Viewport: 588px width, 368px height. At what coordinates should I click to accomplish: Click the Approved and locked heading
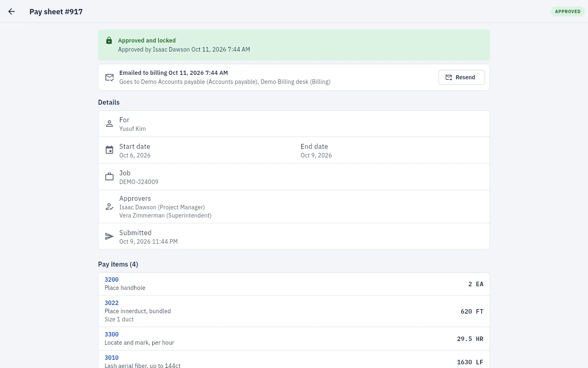click(147, 40)
